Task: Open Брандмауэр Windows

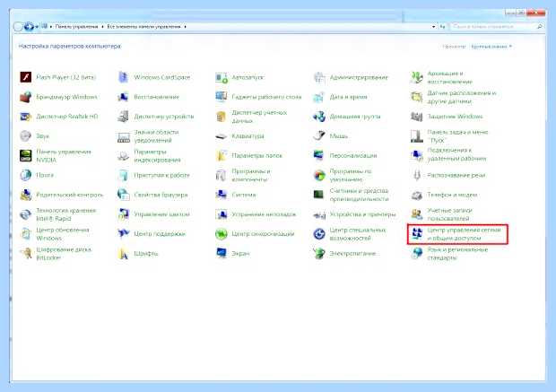Action: tap(58, 97)
